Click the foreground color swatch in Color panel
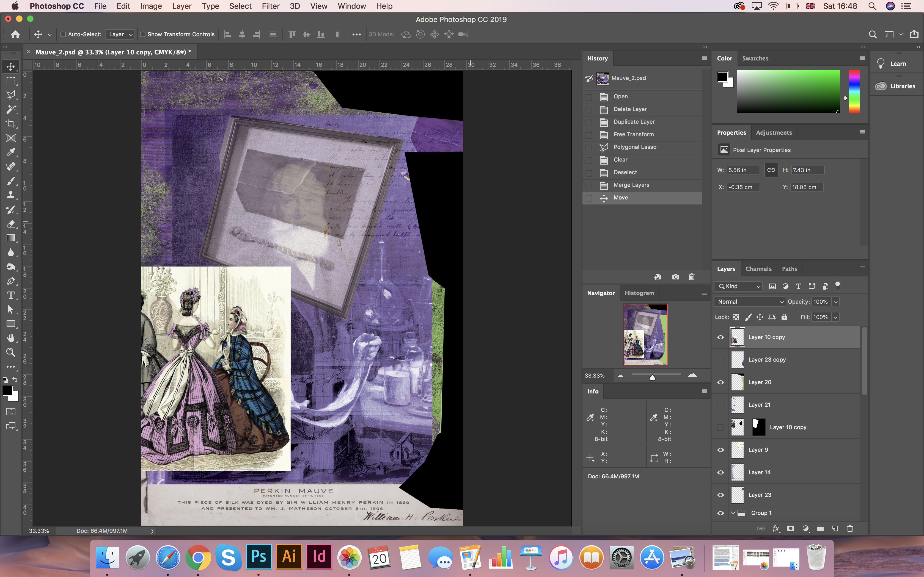The image size is (924, 577). click(722, 77)
